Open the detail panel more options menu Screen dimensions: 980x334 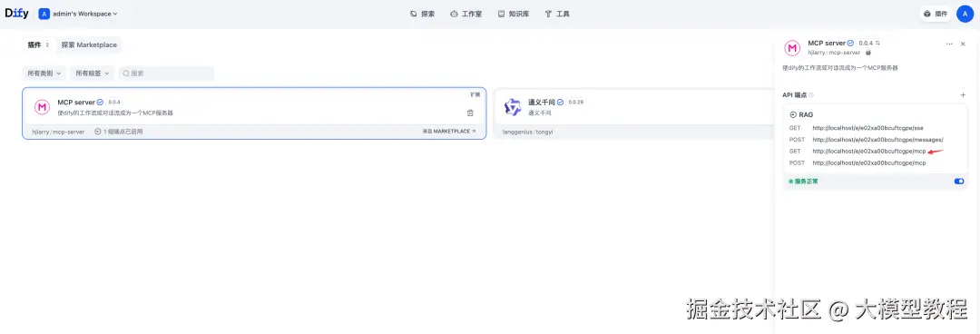pos(949,44)
